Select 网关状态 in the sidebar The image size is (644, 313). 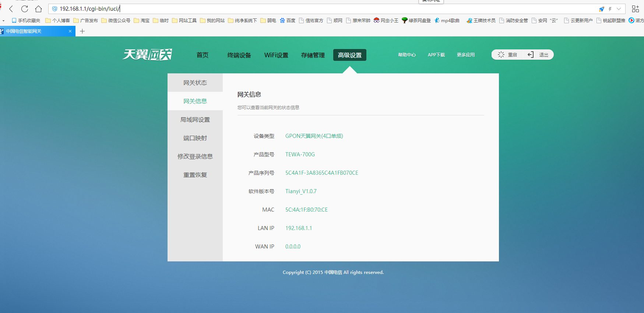point(195,83)
